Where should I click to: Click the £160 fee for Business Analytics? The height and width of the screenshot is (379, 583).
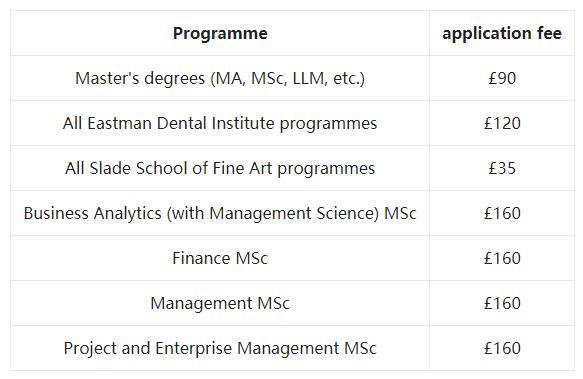(x=502, y=213)
